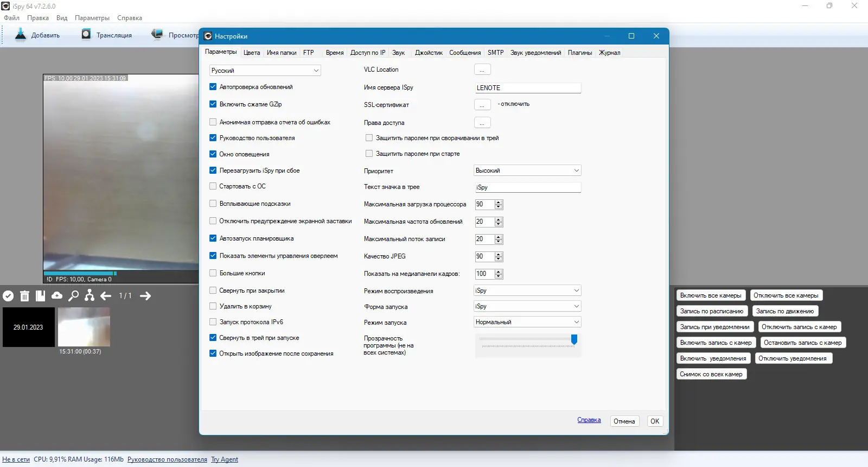
Task: Click OK to confirm settings
Action: coord(655,421)
